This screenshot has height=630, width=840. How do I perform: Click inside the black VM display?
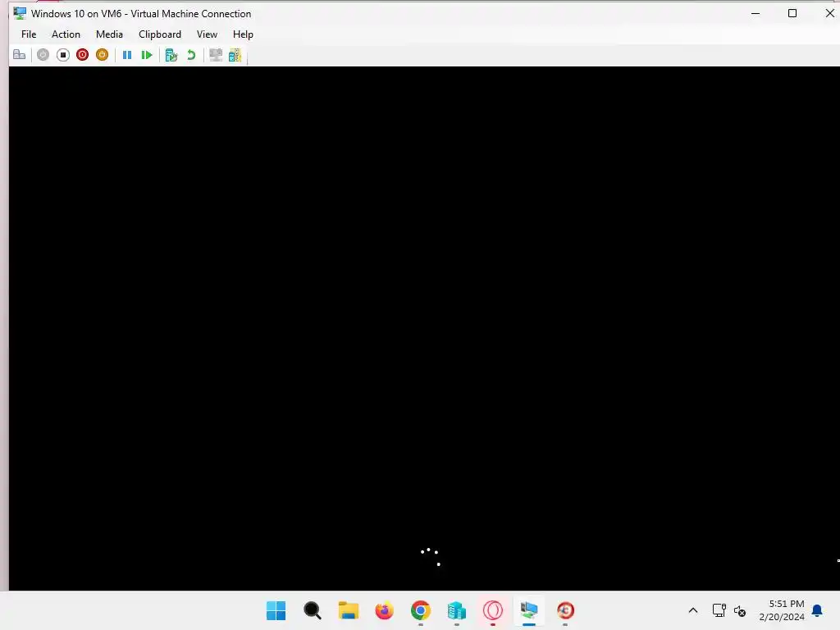click(424, 328)
